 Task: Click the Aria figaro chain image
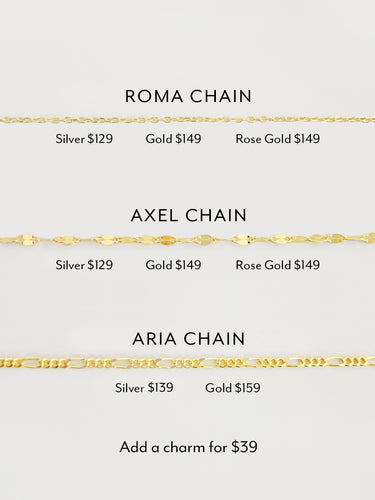pyautogui.click(x=187, y=362)
